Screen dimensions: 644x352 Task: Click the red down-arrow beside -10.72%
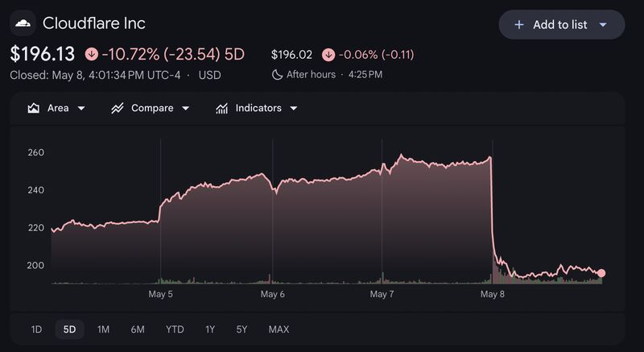[x=92, y=54]
